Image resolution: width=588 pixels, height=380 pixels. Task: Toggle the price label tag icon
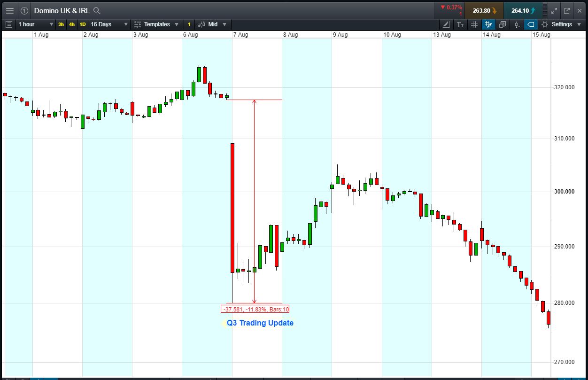[531, 24]
